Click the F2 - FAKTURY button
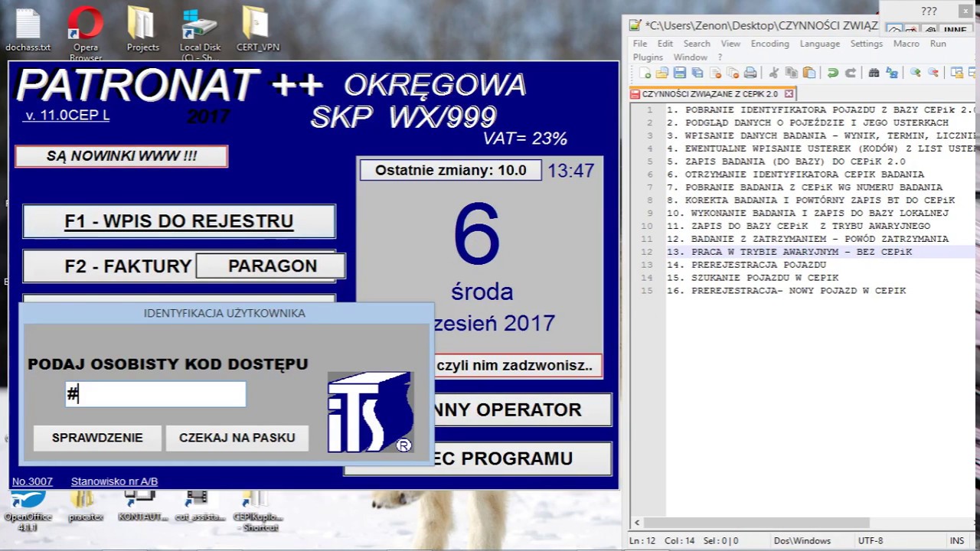 (x=109, y=266)
